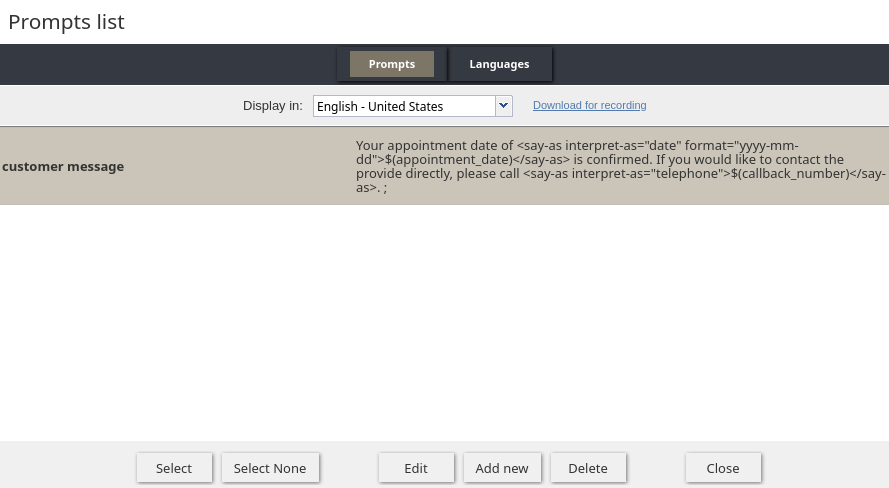Switch to the Prompts tab
The height and width of the screenshot is (488, 889).
(391, 64)
